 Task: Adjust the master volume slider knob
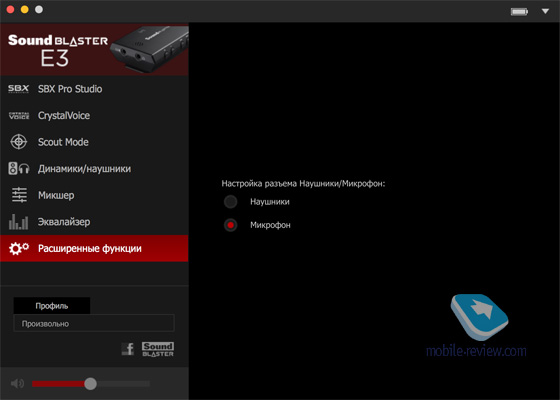tap(90, 384)
